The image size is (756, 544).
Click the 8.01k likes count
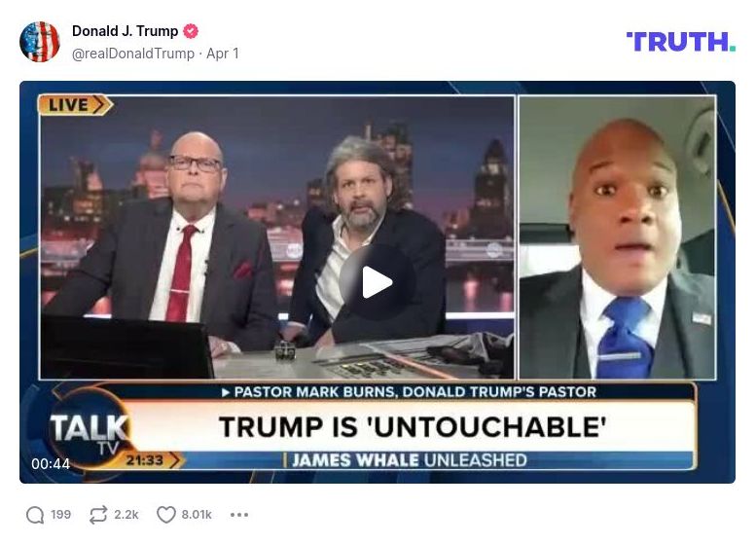pyautogui.click(x=197, y=515)
